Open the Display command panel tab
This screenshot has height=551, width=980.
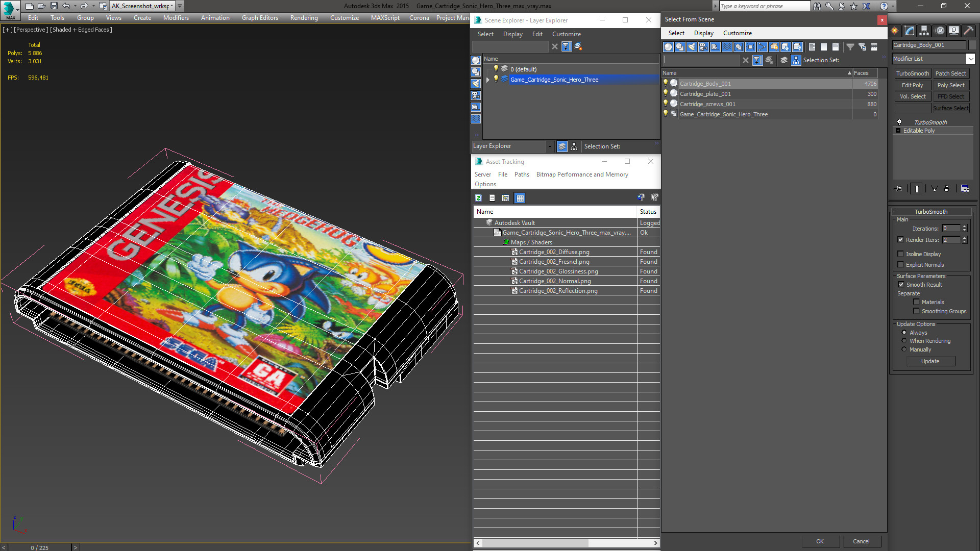[953, 31]
